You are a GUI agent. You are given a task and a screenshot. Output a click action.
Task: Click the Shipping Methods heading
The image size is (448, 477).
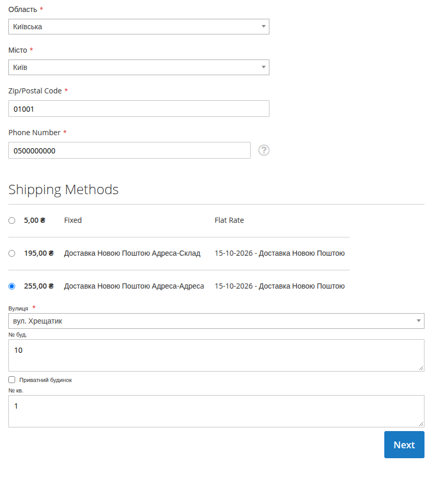point(63,189)
